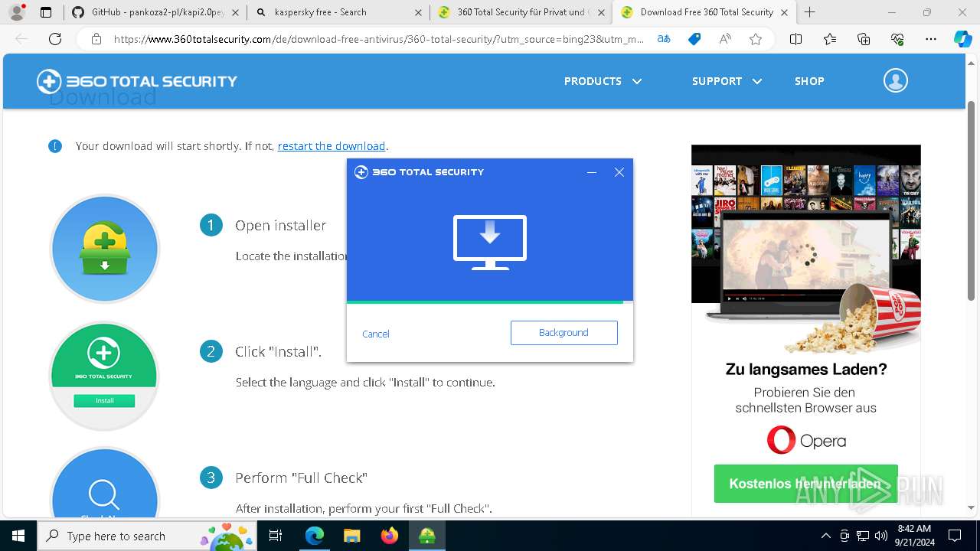Open Task View on taskbar

click(276, 536)
